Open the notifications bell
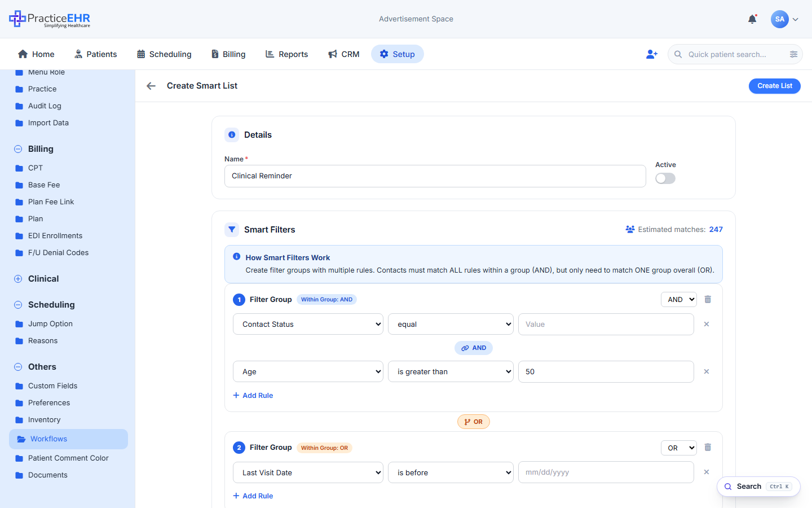812x508 pixels. coord(752,19)
